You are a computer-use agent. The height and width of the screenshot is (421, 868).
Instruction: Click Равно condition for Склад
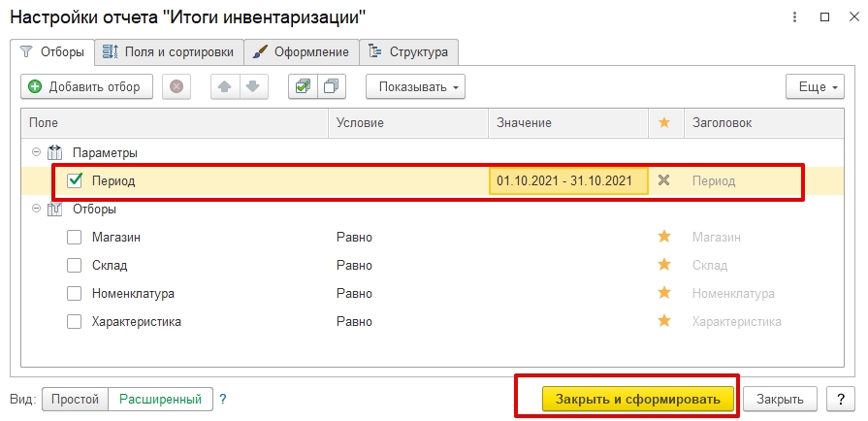point(354,266)
